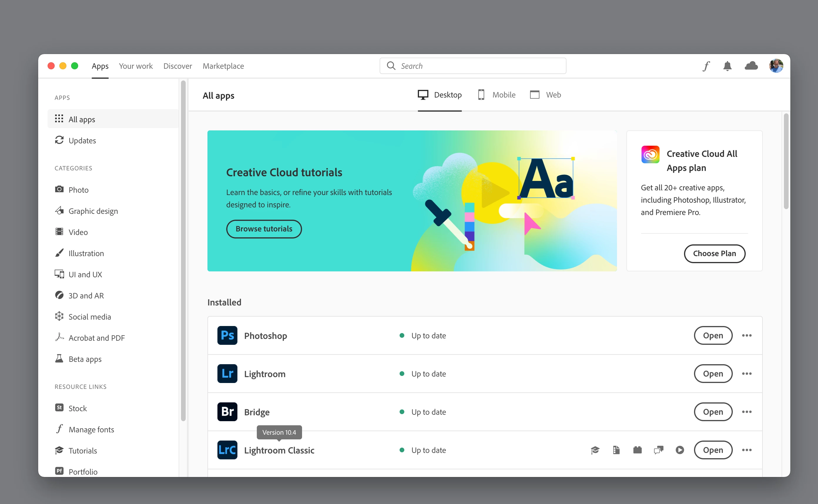Click Lightroom Classic play circle icon
This screenshot has height=504, width=818.
[x=680, y=450]
